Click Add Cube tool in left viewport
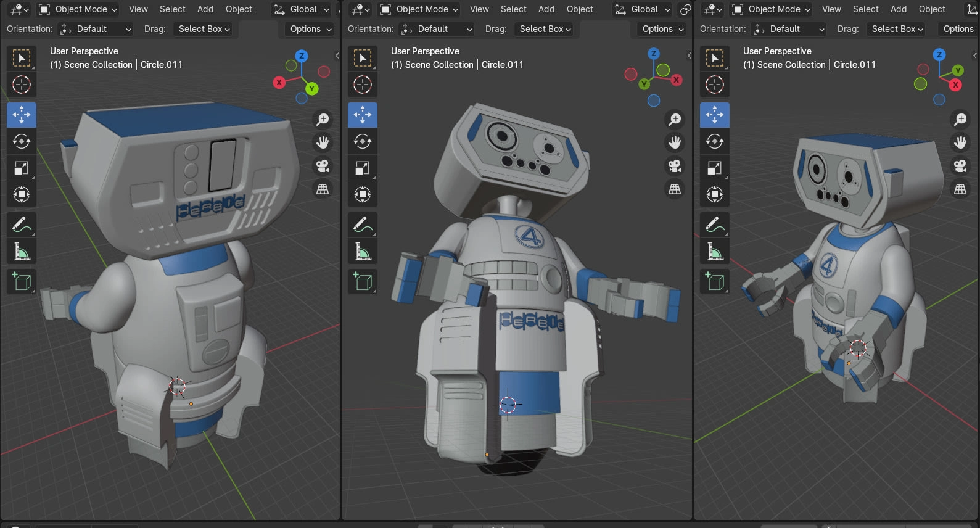The image size is (980, 528). [22, 282]
